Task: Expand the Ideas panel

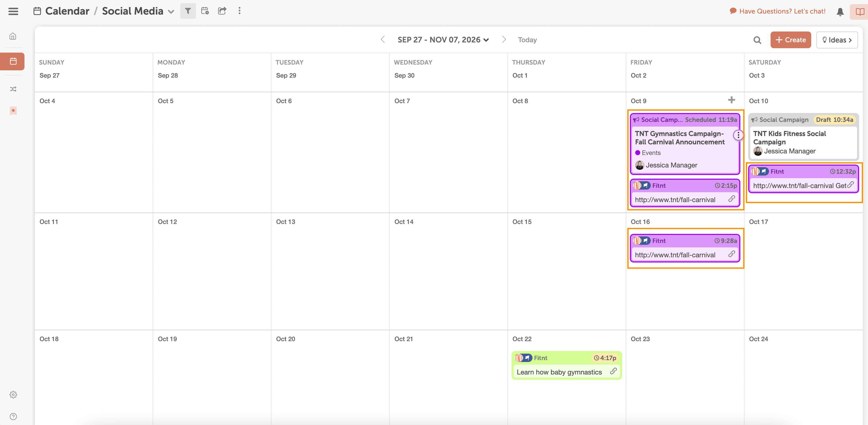Action: [837, 40]
